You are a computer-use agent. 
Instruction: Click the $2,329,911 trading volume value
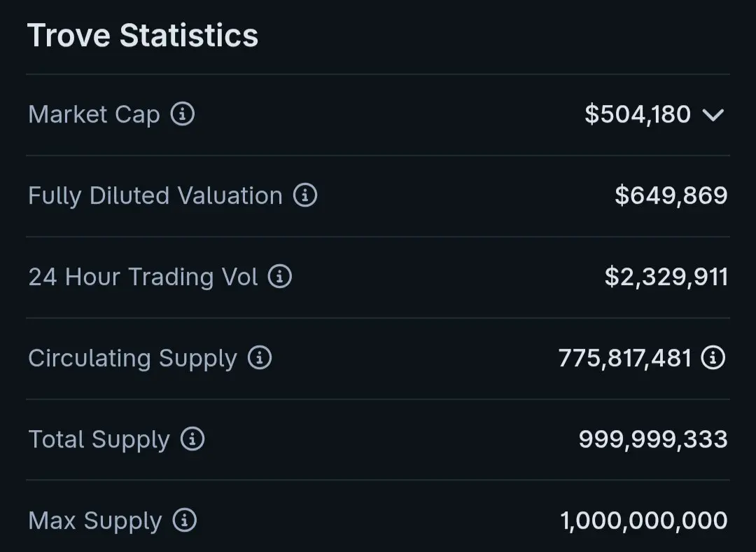tap(666, 277)
